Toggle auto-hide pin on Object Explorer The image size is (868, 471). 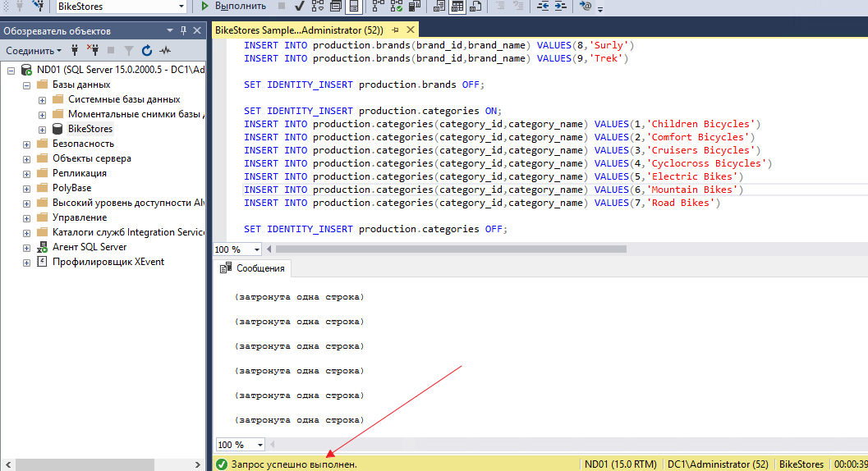[183, 30]
